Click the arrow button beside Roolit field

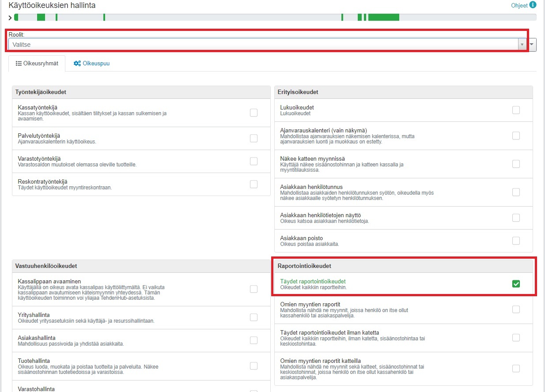pos(533,45)
